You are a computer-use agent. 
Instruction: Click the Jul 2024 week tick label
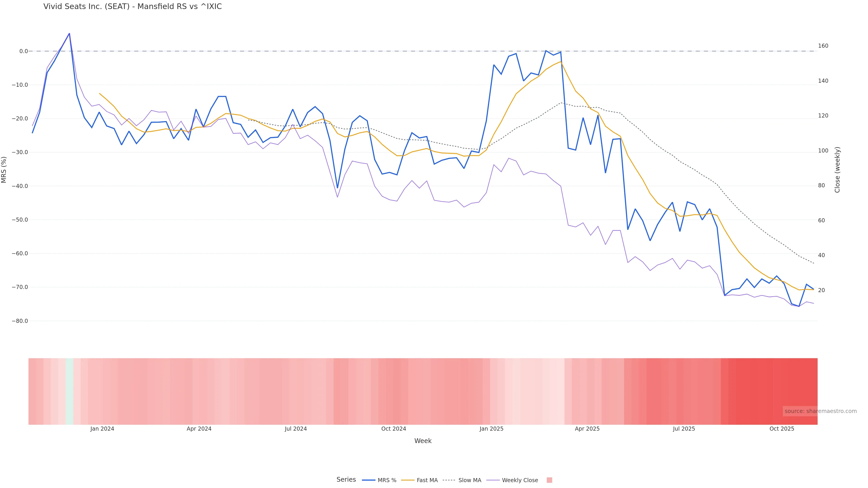click(295, 429)
